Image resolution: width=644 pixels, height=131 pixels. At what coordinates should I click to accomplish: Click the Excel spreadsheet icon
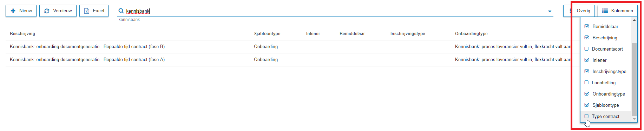click(87, 11)
